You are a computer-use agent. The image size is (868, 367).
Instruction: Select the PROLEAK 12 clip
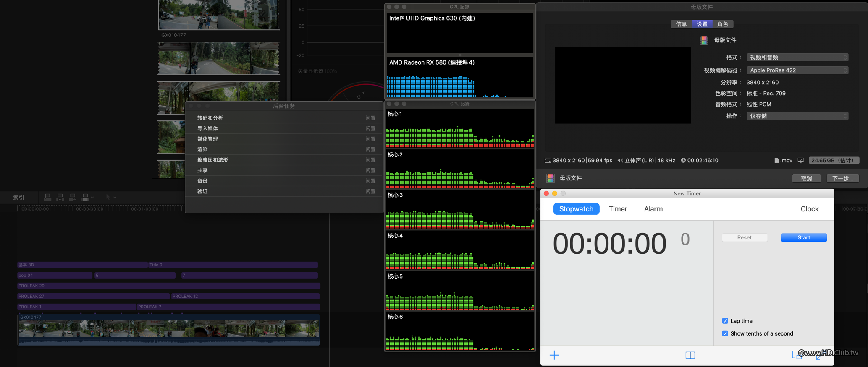[246, 296]
